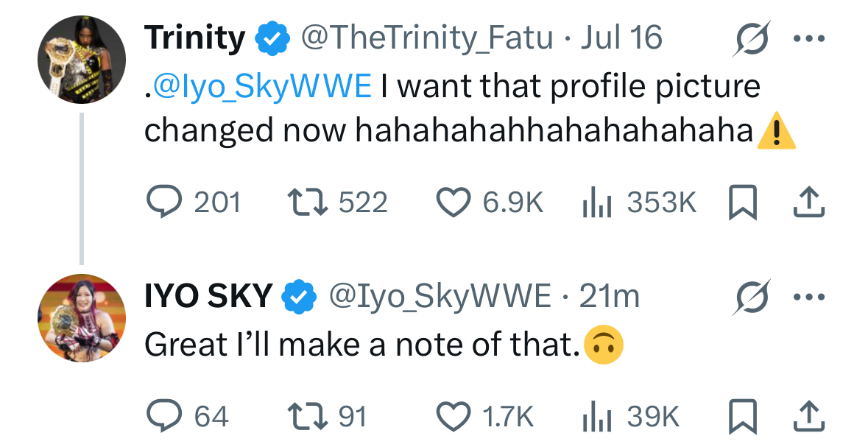Share Trinity's tweet
The height and width of the screenshot is (447, 868).
[x=807, y=201]
